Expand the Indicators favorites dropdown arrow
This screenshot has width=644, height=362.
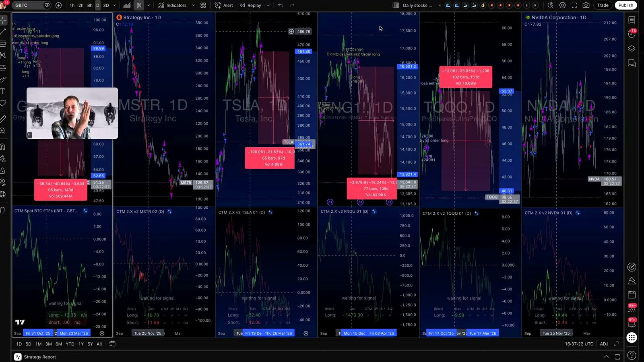click(x=193, y=5)
